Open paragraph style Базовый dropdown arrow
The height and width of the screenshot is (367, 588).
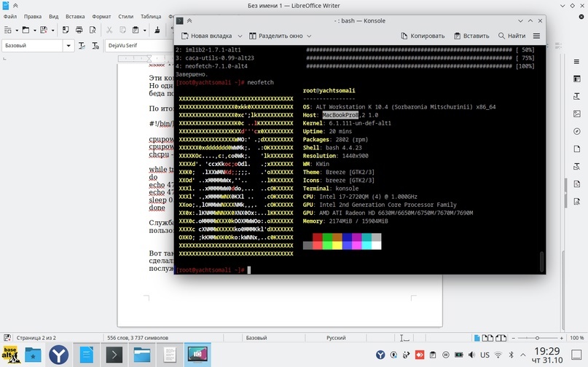pos(68,46)
